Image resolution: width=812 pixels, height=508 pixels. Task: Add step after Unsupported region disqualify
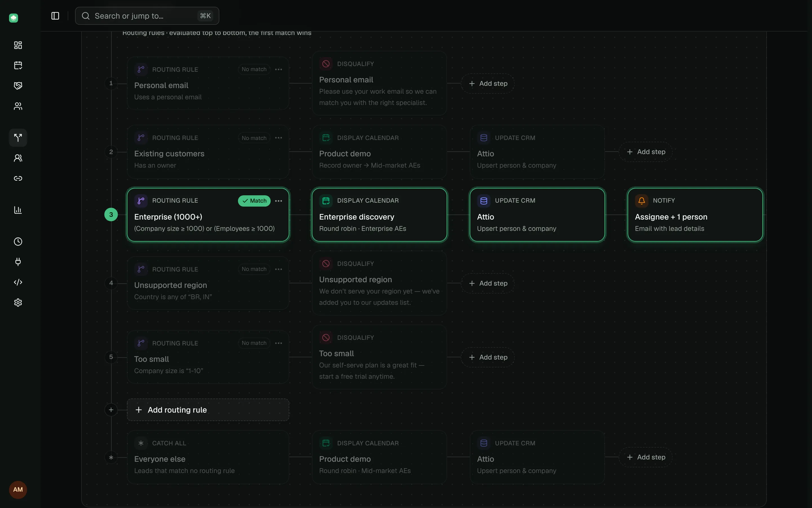pyautogui.click(x=488, y=283)
